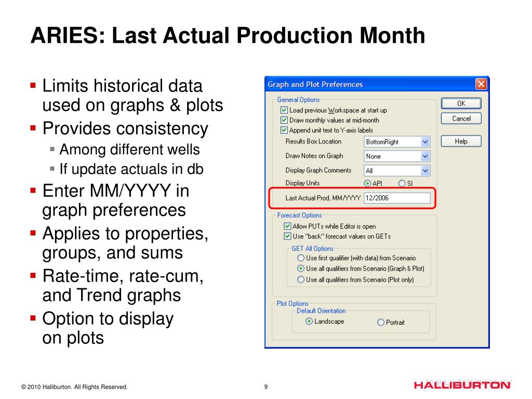Open Display Graph Comments dropdown
Screen dimensions: 532x399
425,170
